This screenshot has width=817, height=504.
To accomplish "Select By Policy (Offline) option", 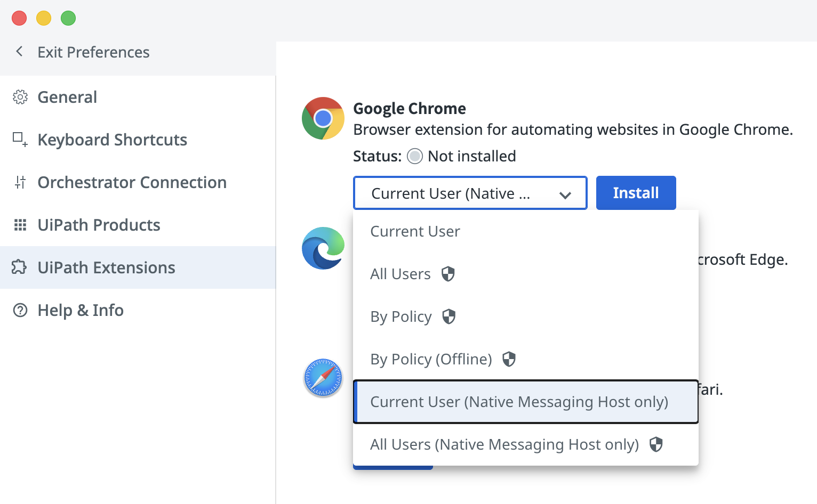I will pos(526,359).
